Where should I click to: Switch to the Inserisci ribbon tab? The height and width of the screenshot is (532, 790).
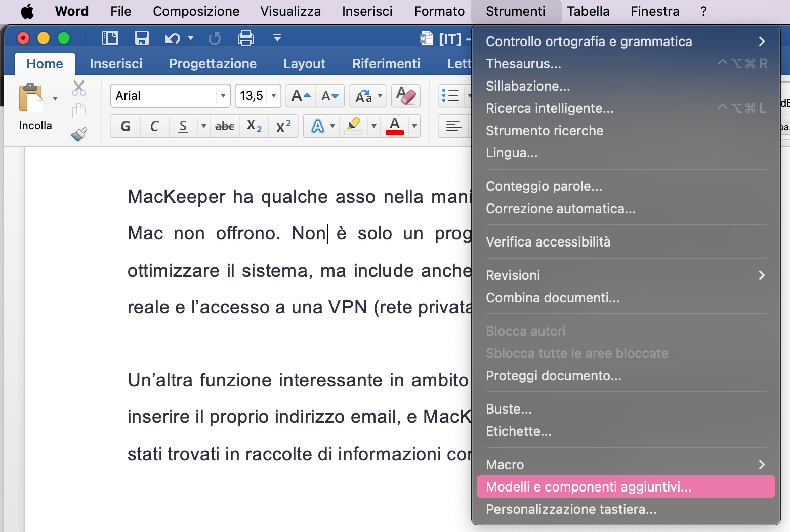pos(116,64)
